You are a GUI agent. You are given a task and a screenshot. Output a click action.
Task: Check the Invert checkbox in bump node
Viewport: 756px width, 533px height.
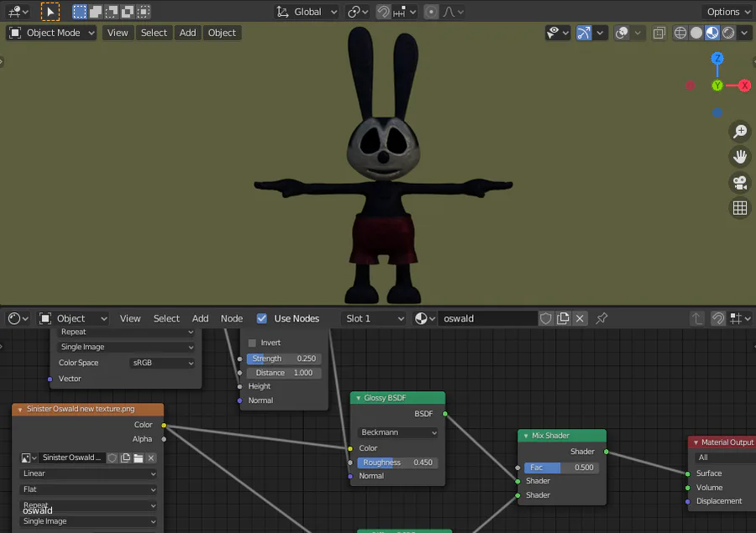click(x=252, y=342)
